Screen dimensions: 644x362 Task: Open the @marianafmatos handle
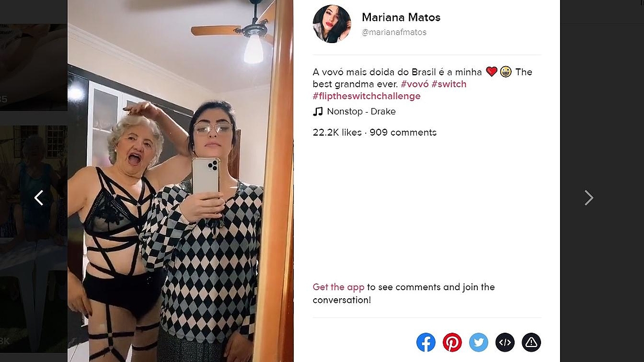tap(394, 32)
